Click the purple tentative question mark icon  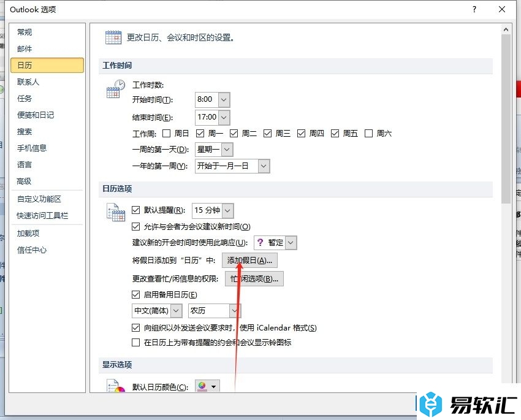[260, 243]
